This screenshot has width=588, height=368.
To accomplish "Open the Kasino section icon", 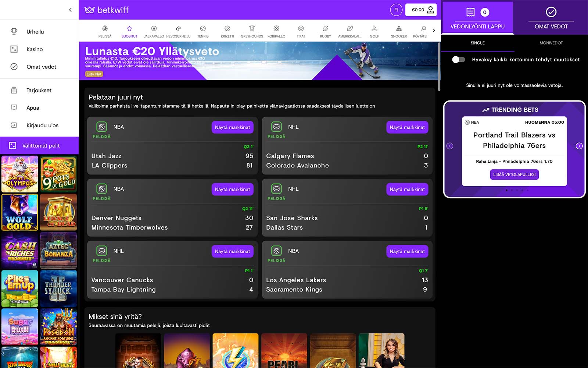I will click(x=14, y=49).
